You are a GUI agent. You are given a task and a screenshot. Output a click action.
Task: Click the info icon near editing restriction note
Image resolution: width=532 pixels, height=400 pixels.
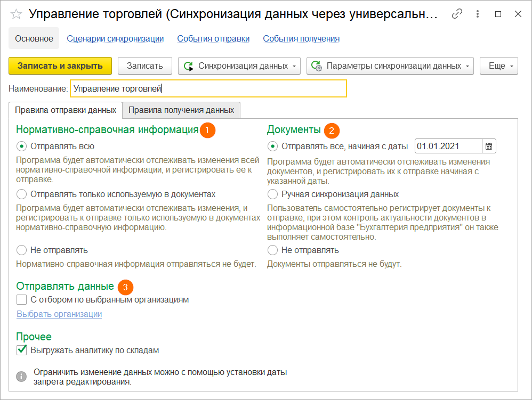pyautogui.click(x=21, y=376)
